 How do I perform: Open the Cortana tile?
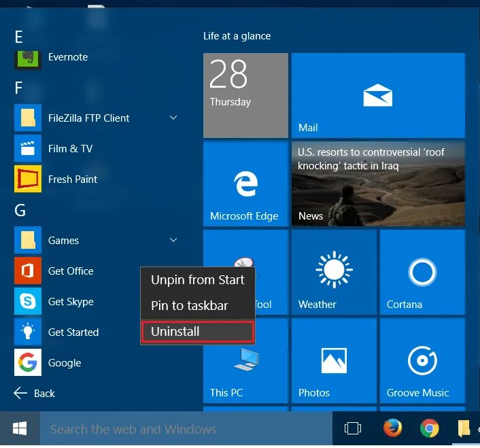pos(422,273)
